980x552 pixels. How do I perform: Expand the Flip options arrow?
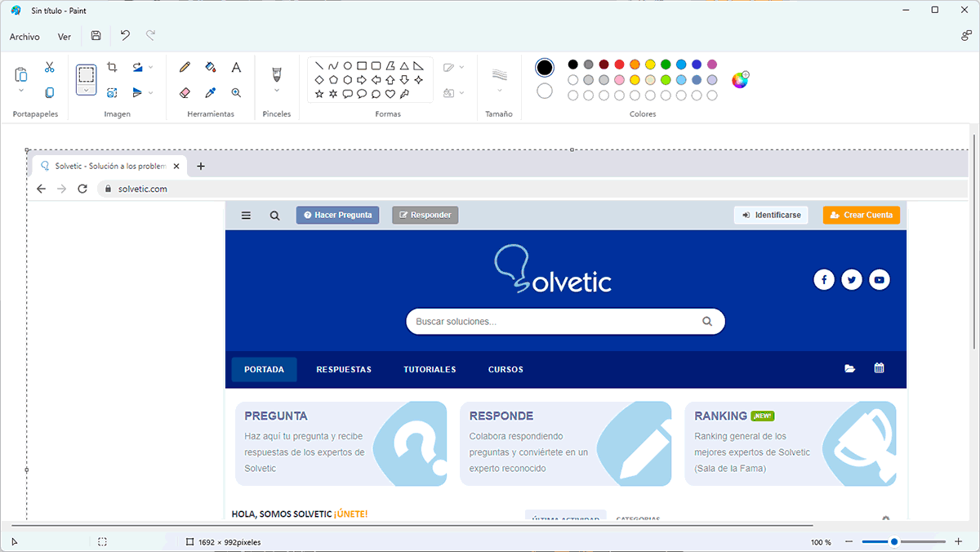point(151,93)
